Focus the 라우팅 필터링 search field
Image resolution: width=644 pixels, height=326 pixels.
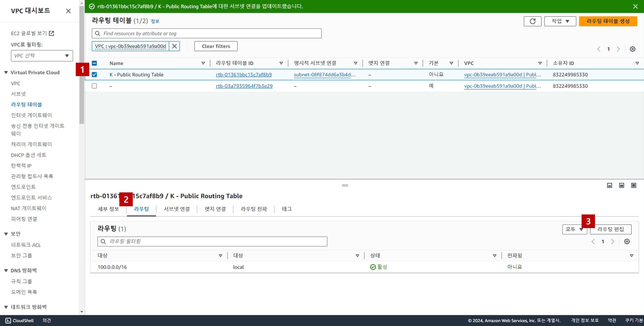[212, 241]
